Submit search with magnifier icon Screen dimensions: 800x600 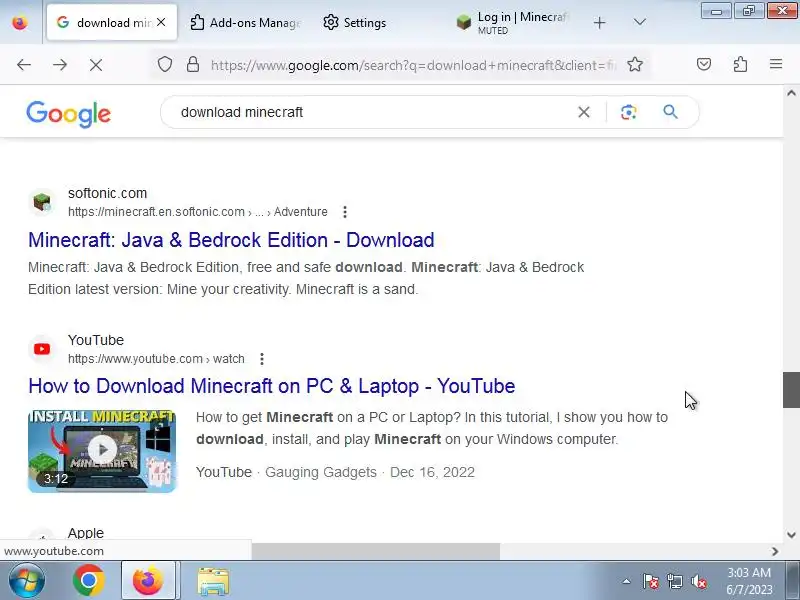click(x=670, y=112)
